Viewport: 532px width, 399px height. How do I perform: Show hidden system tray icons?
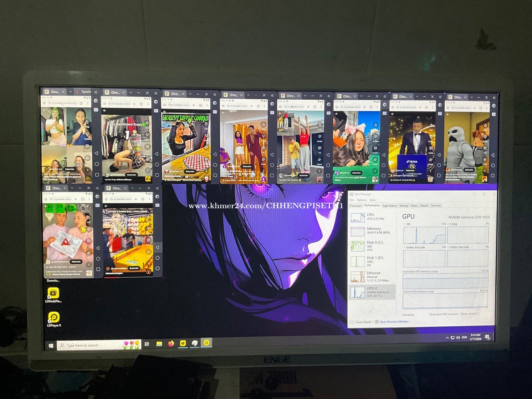pyautogui.click(x=447, y=337)
